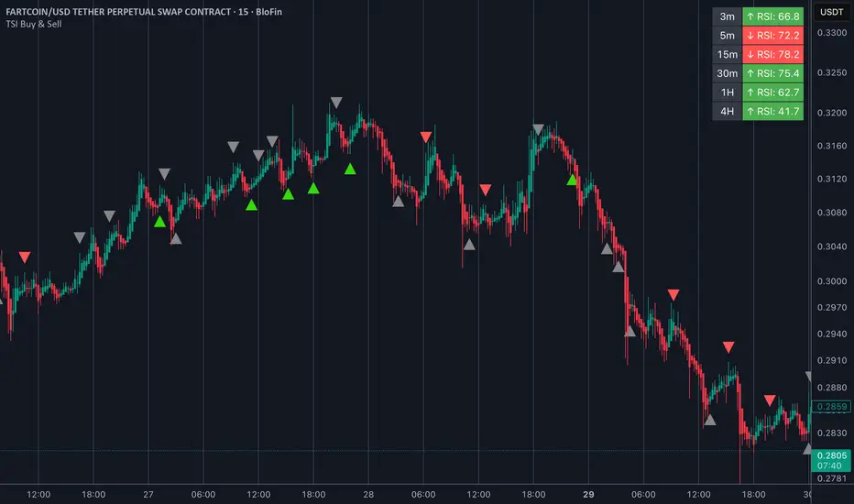The width and height of the screenshot is (854, 504).
Task: Select the TSI Buy & Sell indicator label
Action: click(x=34, y=24)
